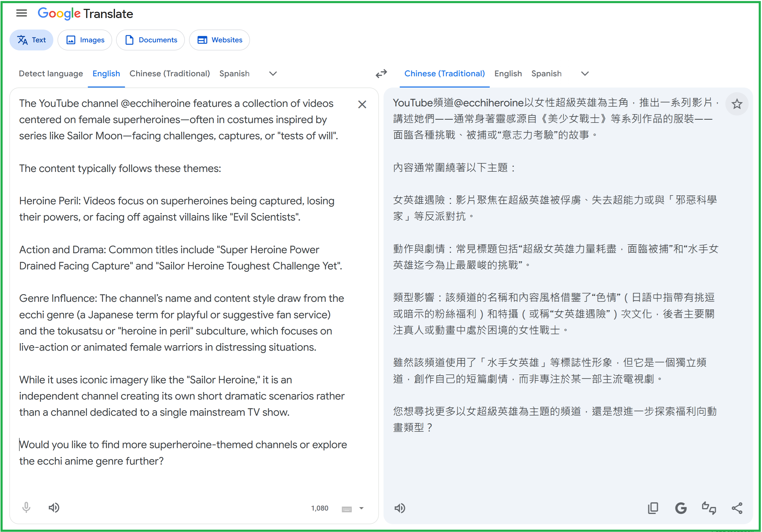
Task: Search translation with the Google icon
Action: point(681,508)
